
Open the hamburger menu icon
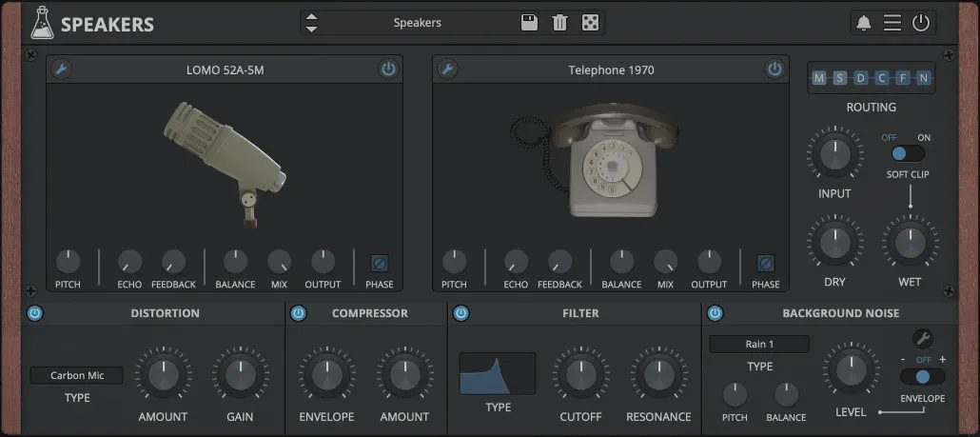[892, 23]
